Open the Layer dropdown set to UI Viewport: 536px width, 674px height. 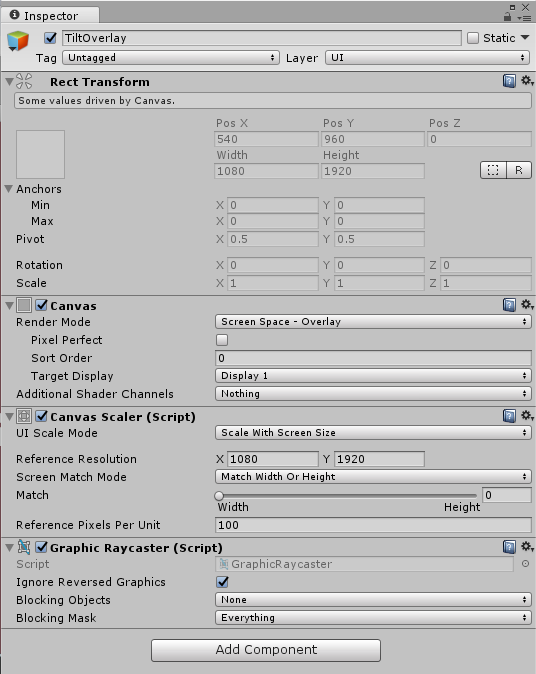[427, 58]
